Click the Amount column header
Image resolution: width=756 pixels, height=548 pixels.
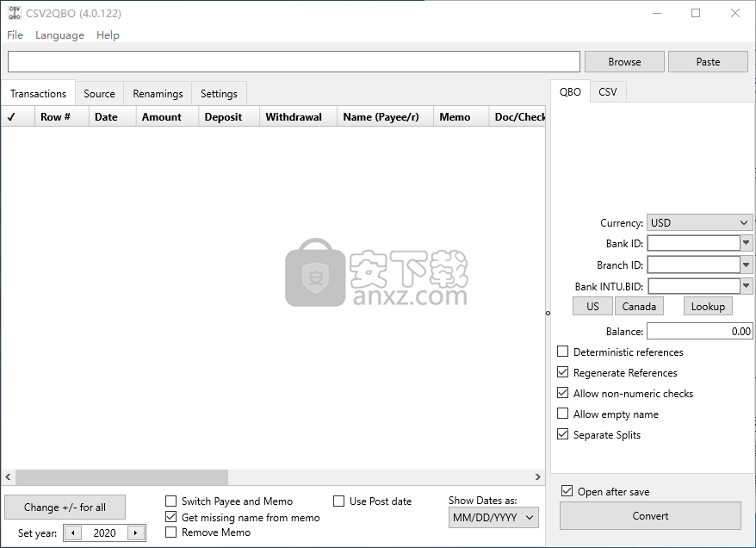tap(167, 116)
